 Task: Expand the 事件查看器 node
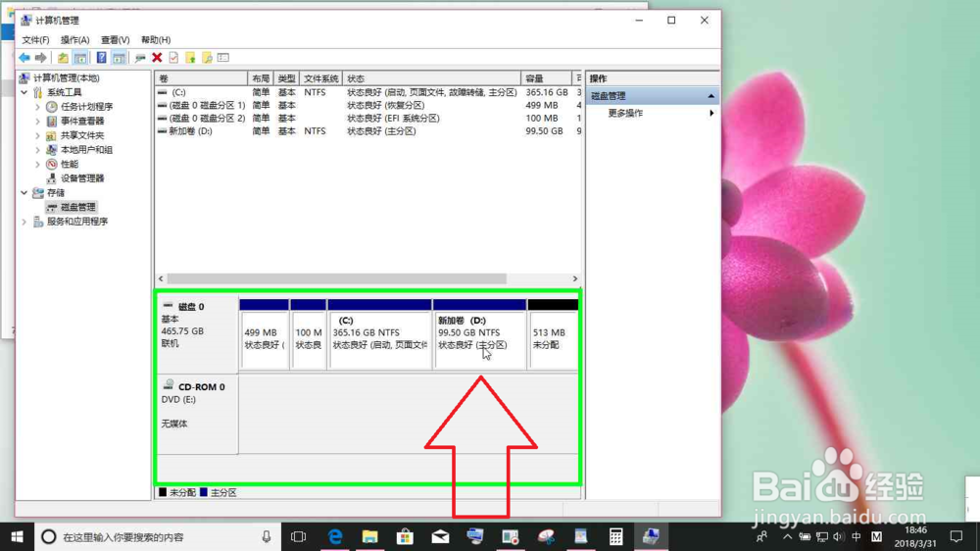click(x=37, y=121)
